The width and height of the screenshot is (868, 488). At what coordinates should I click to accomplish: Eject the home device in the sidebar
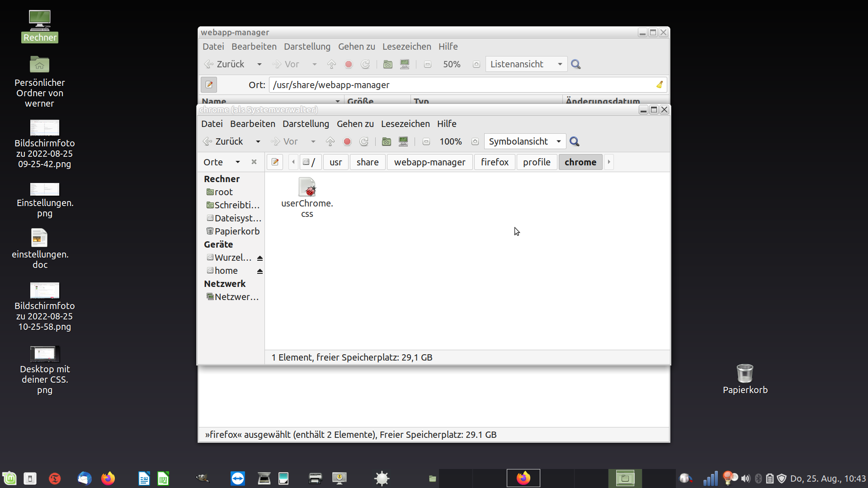260,271
